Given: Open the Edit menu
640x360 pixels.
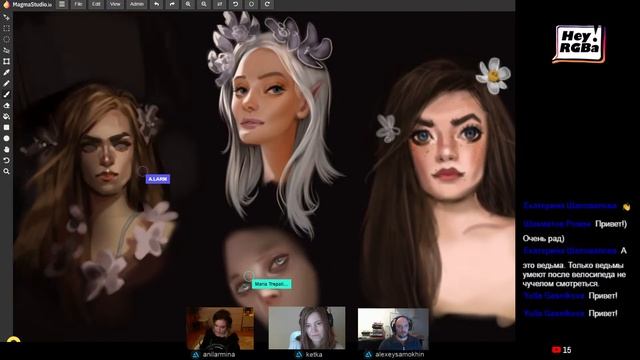Looking at the screenshot, I should pyautogui.click(x=96, y=4).
